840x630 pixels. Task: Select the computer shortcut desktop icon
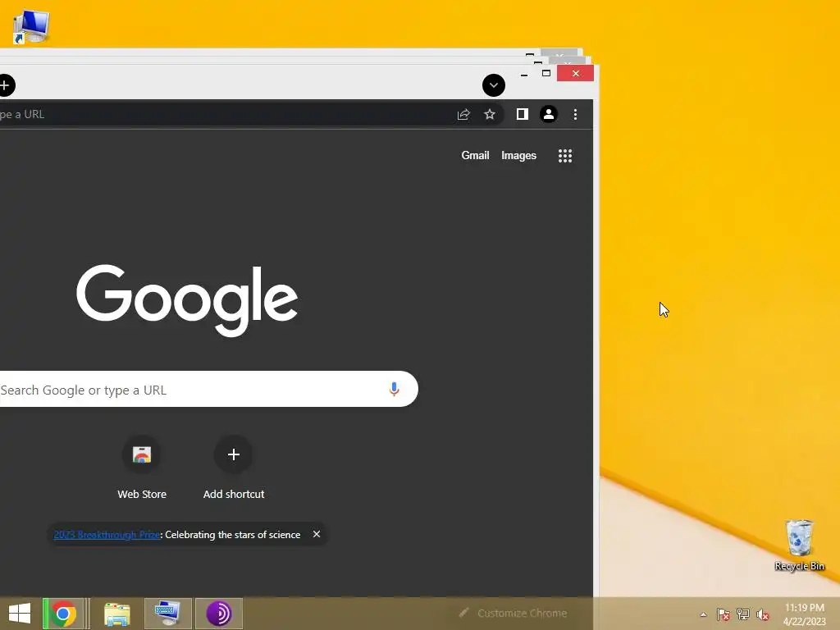[30, 26]
